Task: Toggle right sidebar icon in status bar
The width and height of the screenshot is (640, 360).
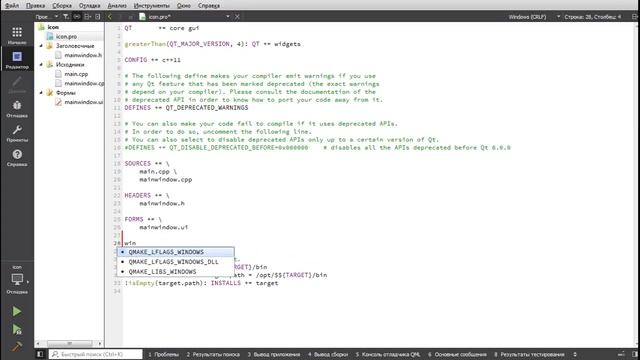Action: [634, 354]
